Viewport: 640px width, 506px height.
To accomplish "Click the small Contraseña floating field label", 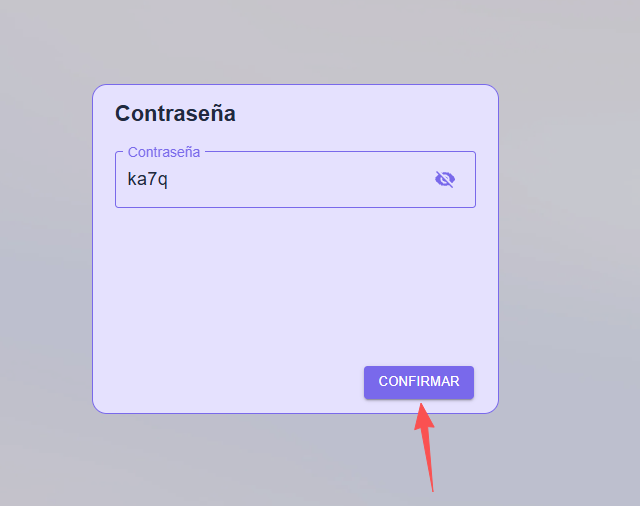I will tap(164, 152).
